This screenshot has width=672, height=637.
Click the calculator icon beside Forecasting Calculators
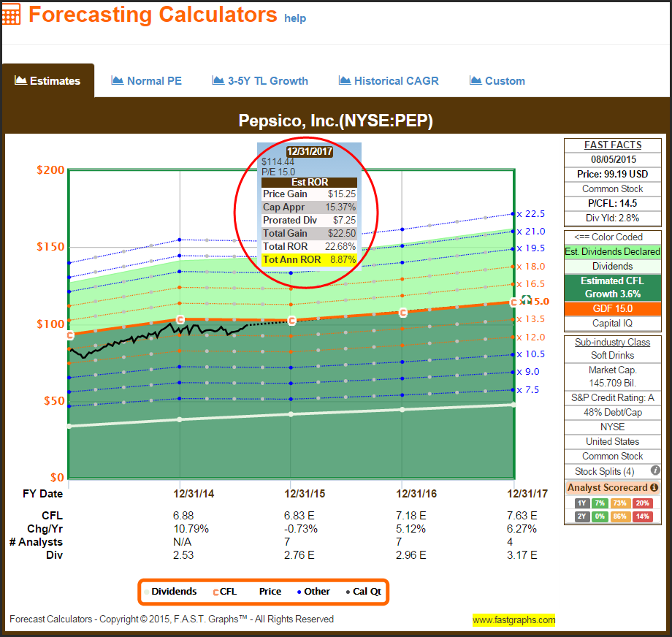(11, 15)
